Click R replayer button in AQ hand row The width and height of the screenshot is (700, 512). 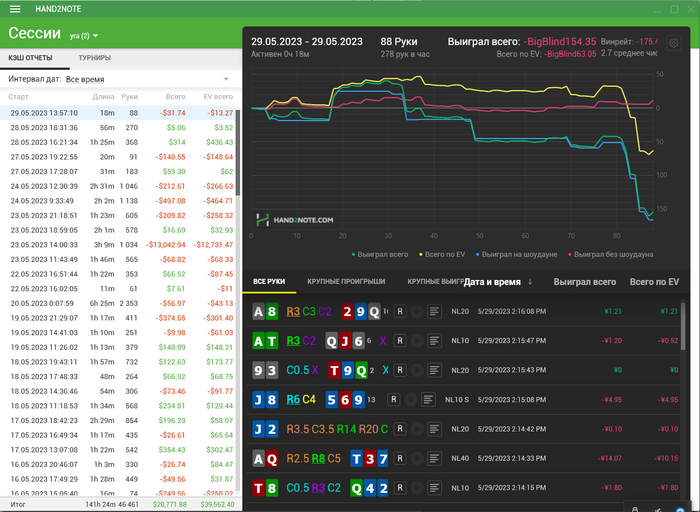coord(400,458)
